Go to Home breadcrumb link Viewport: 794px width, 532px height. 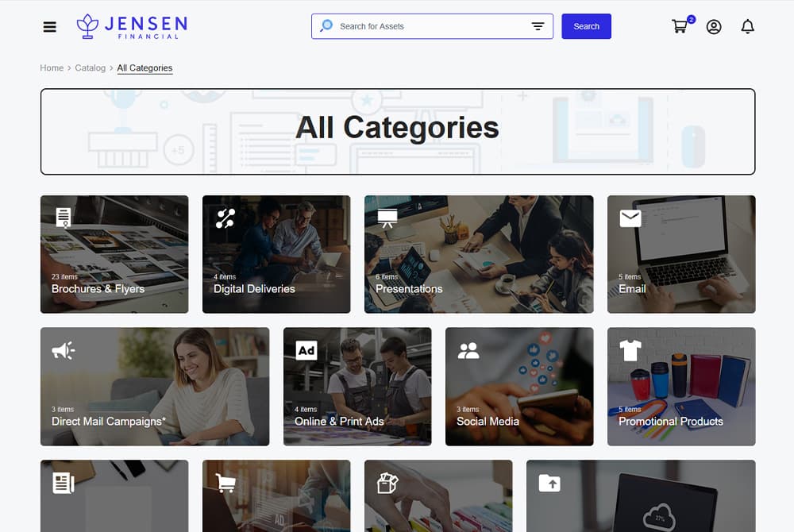click(x=52, y=67)
